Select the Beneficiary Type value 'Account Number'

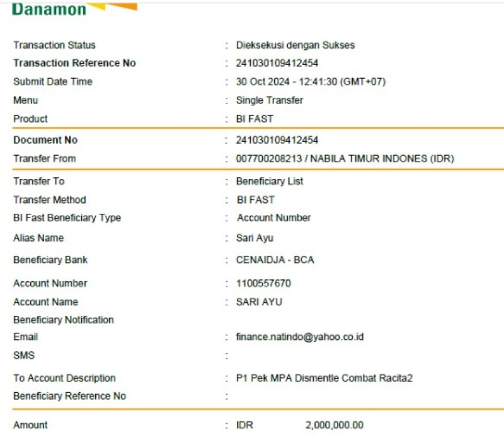(x=274, y=218)
